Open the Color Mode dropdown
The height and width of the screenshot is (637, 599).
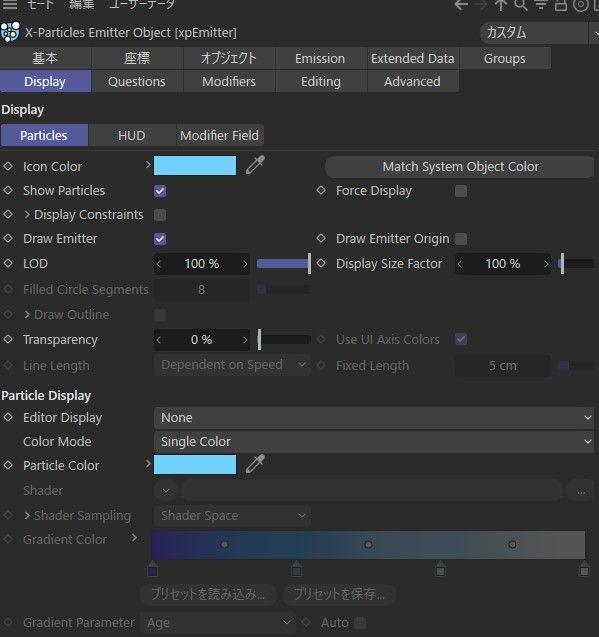pos(374,442)
